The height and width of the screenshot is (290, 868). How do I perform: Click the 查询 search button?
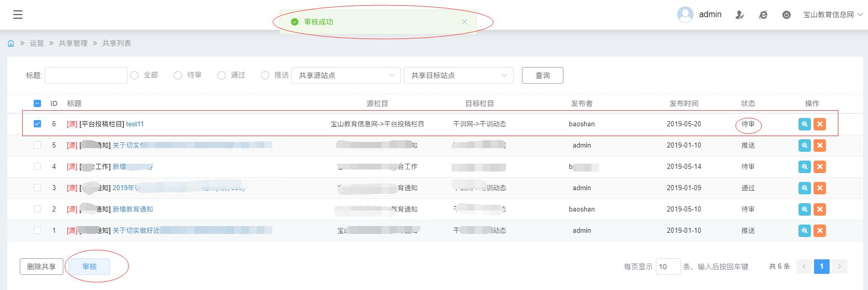coord(542,75)
